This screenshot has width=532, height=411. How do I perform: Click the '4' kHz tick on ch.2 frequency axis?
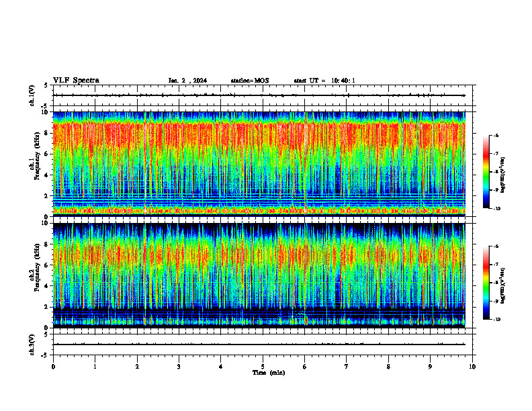tap(47, 286)
